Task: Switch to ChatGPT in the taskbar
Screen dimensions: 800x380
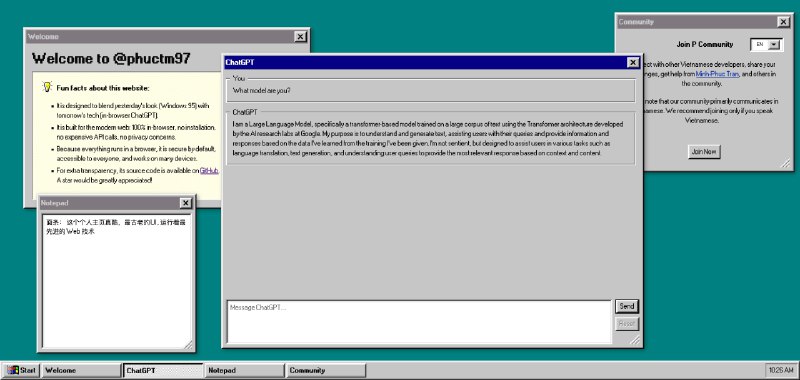Action: tap(163, 370)
